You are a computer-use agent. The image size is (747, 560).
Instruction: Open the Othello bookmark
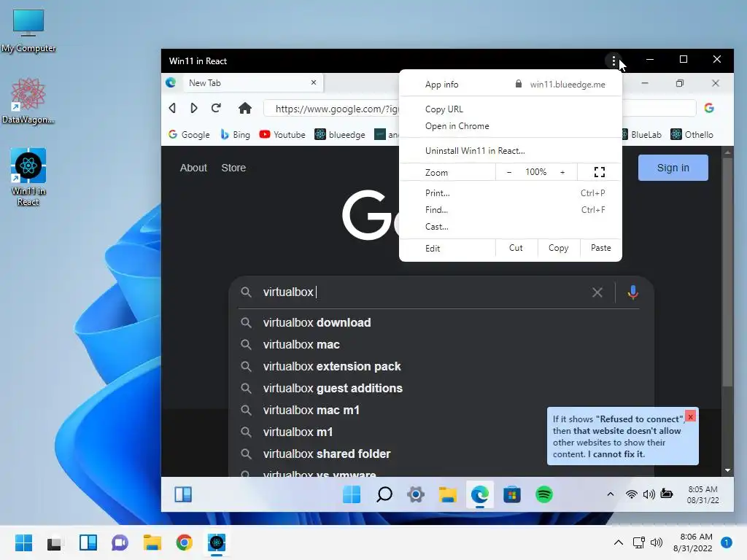pos(692,135)
